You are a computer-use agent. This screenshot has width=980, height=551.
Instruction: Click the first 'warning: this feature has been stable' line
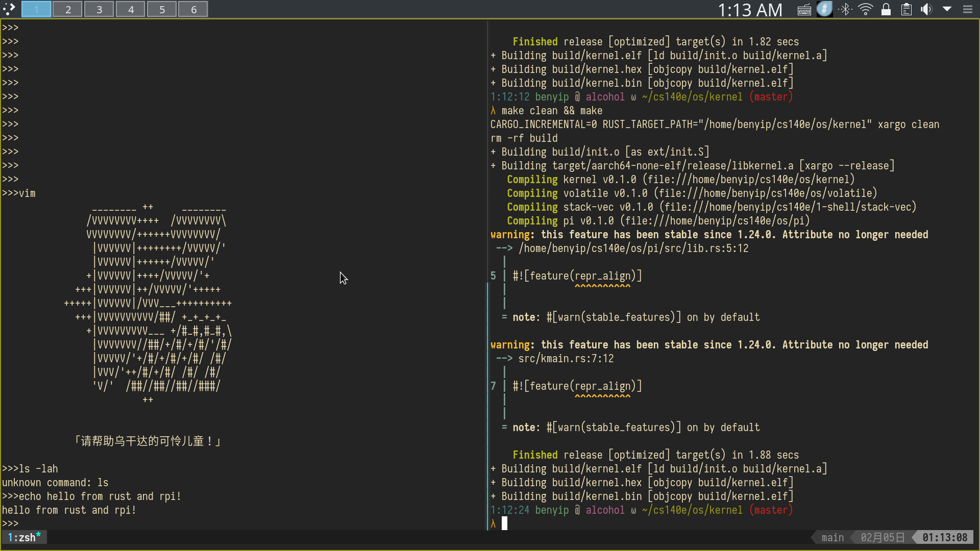coord(709,235)
